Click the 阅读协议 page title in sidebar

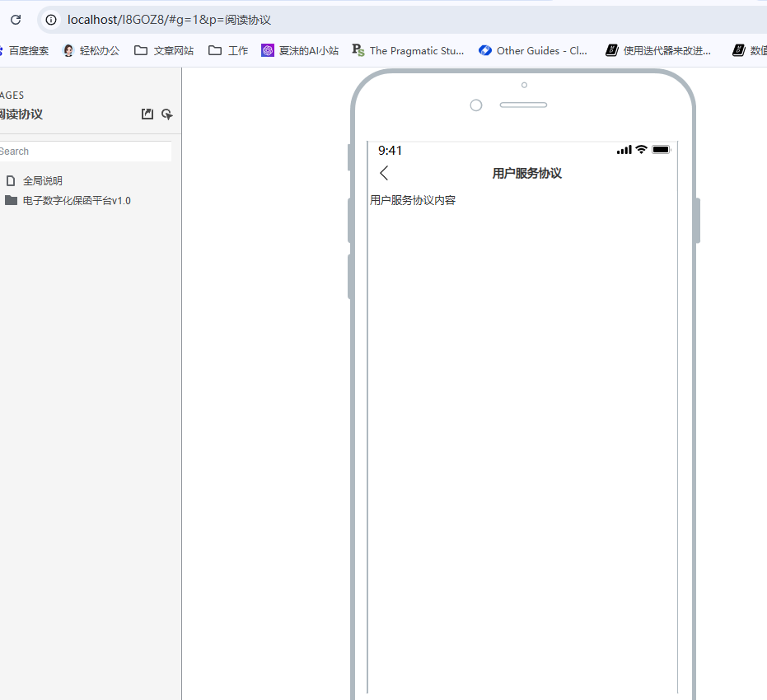[x=21, y=114]
